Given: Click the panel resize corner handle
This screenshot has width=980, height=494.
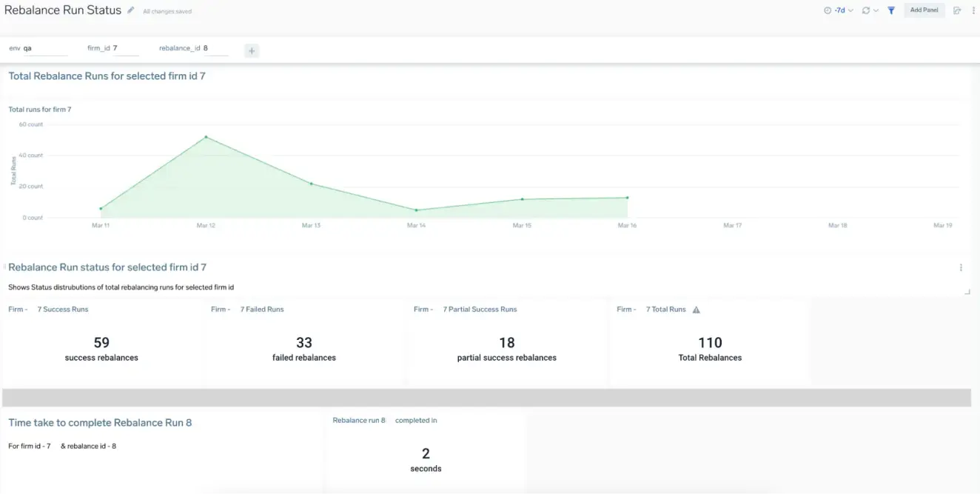Looking at the screenshot, I should point(967,292).
